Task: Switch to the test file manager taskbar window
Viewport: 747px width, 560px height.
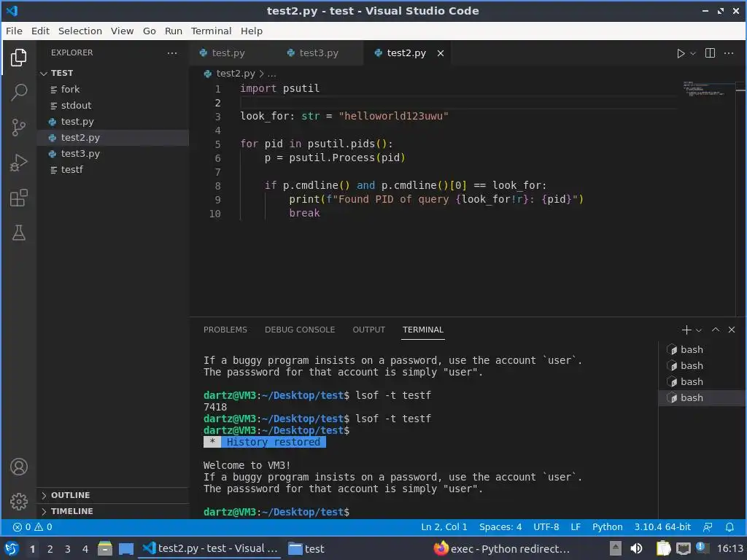Action: tap(307, 549)
